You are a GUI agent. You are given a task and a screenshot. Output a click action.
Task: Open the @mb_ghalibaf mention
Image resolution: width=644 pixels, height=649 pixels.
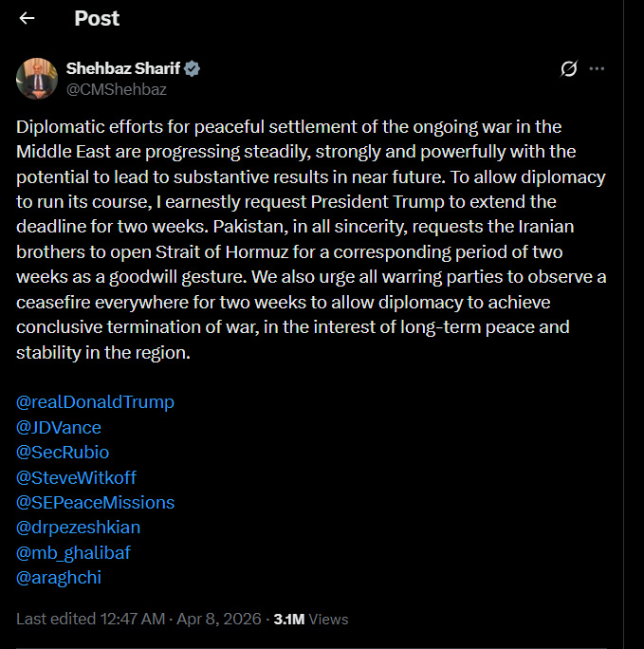(73, 551)
